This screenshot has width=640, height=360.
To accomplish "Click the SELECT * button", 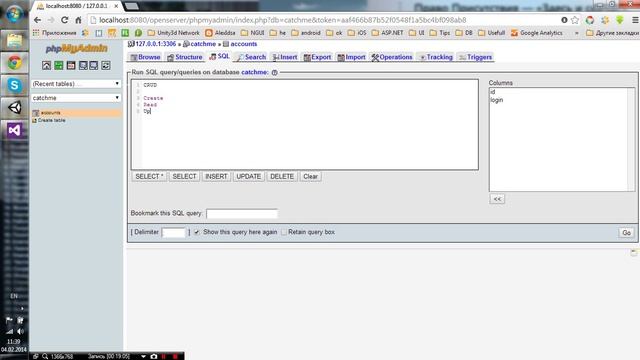I will pos(149,176).
